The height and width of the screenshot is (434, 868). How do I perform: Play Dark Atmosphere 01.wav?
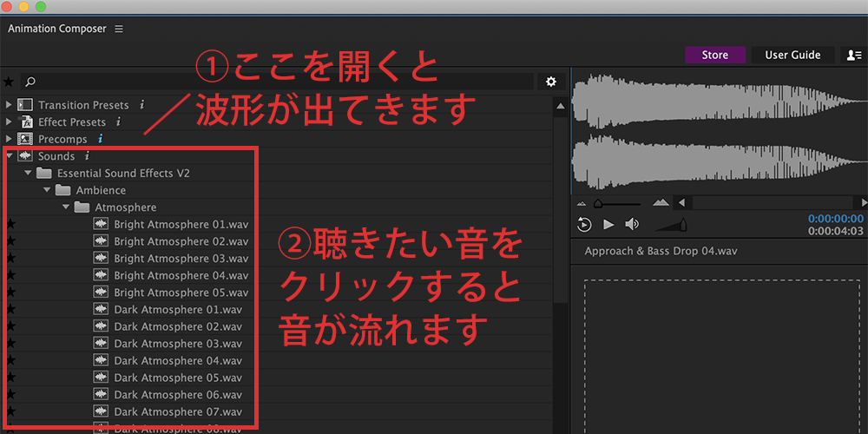tap(178, 310)
